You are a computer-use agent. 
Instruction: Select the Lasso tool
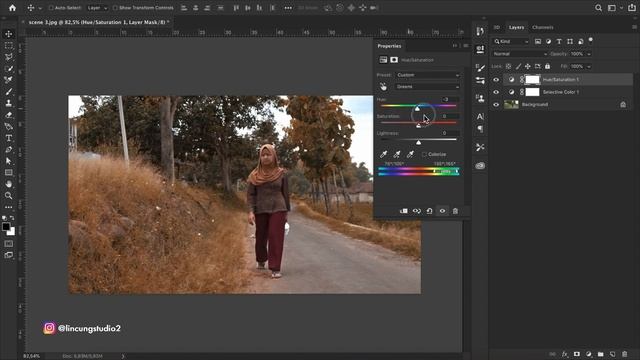click(x=9, y=57)
